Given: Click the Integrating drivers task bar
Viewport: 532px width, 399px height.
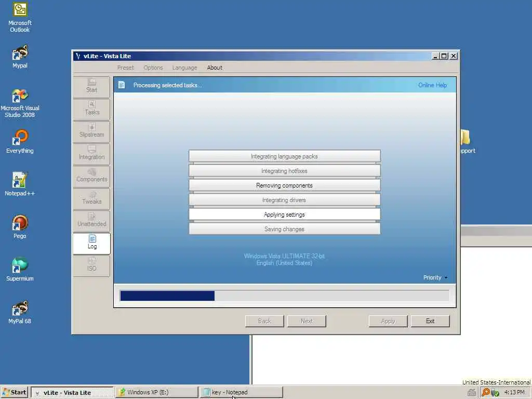Looking at the screenshot, I should pyautogui.click(x=284, y=200).
